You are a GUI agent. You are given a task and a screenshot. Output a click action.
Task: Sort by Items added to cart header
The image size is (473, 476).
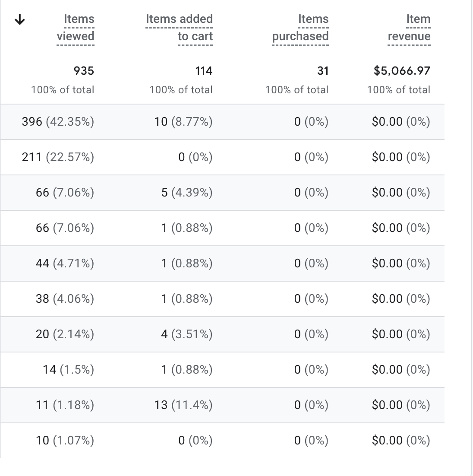point(180,28)
